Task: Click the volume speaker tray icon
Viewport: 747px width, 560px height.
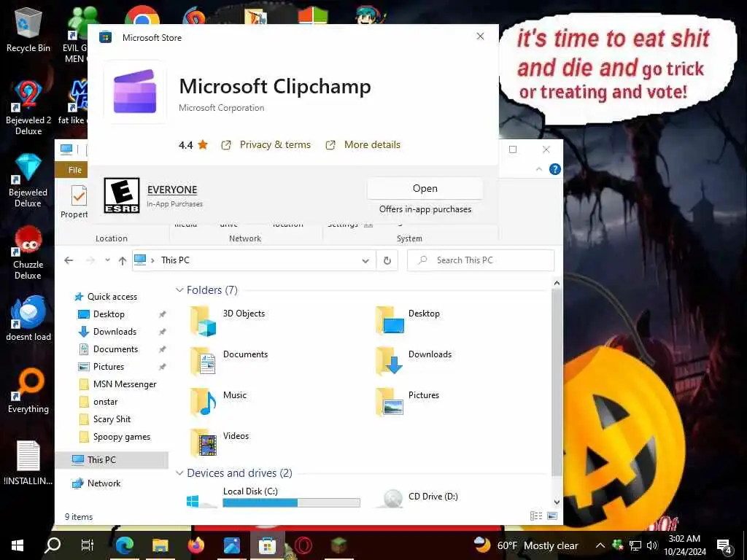Action: pyautogui.click(x=651, y=545)
